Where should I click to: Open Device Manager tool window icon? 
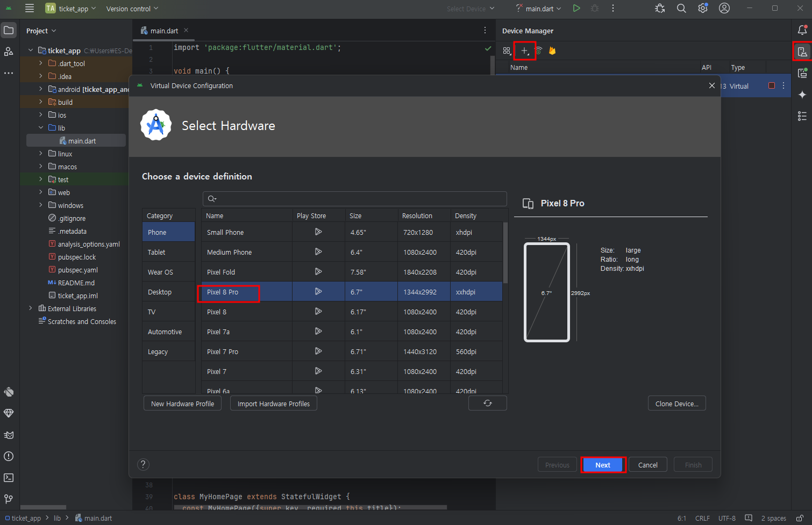tap(802, 52)
